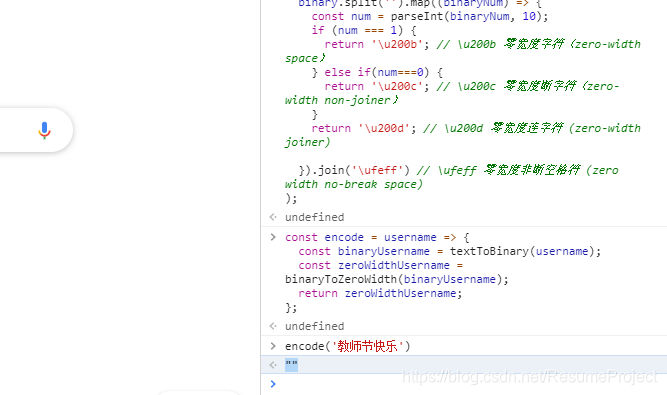Click the binaryToZeroWidth(binaryUsername) line
Image resolution: width=667 pixels, height=395 pixels.
coord(396,279)
